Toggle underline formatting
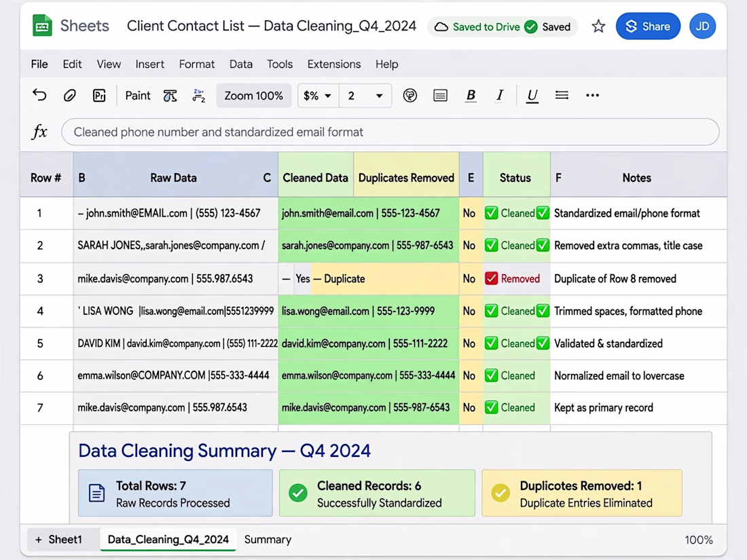 532,96
